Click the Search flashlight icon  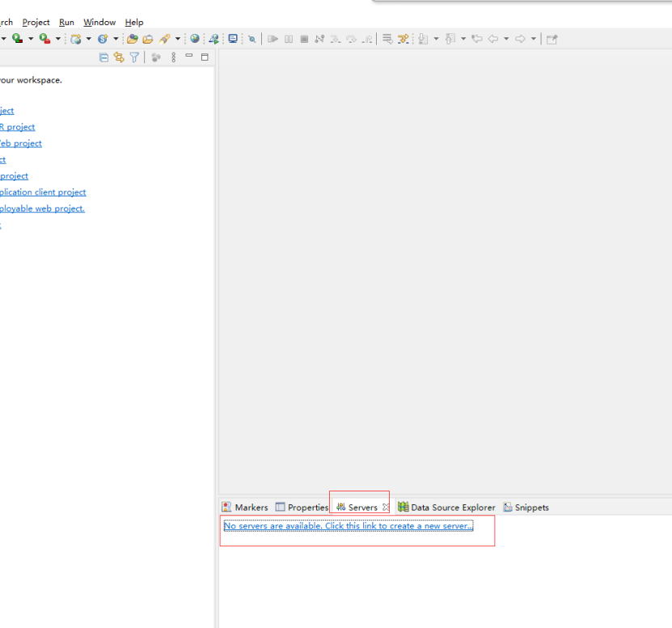(165, 39)
